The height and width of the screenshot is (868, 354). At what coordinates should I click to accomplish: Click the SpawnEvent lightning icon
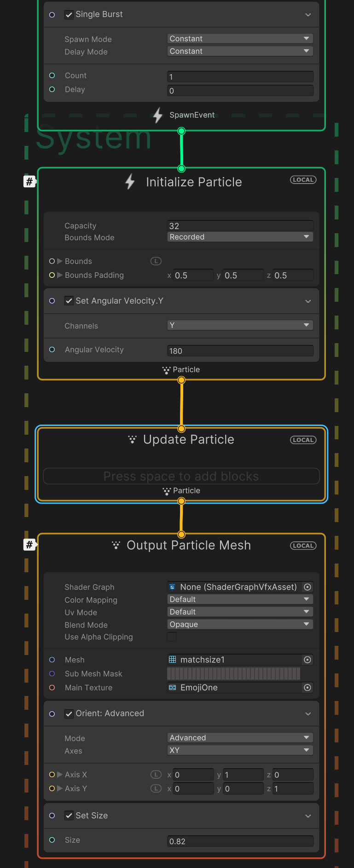(x=158, y=115)
